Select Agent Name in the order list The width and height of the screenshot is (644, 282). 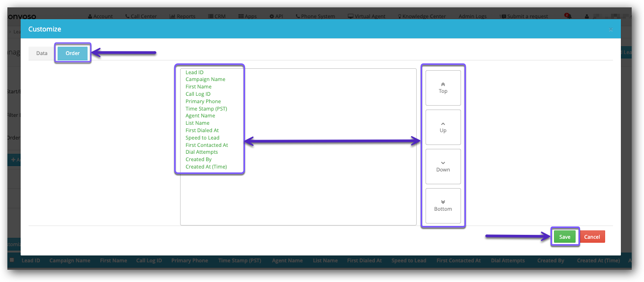tap(200, 115)
